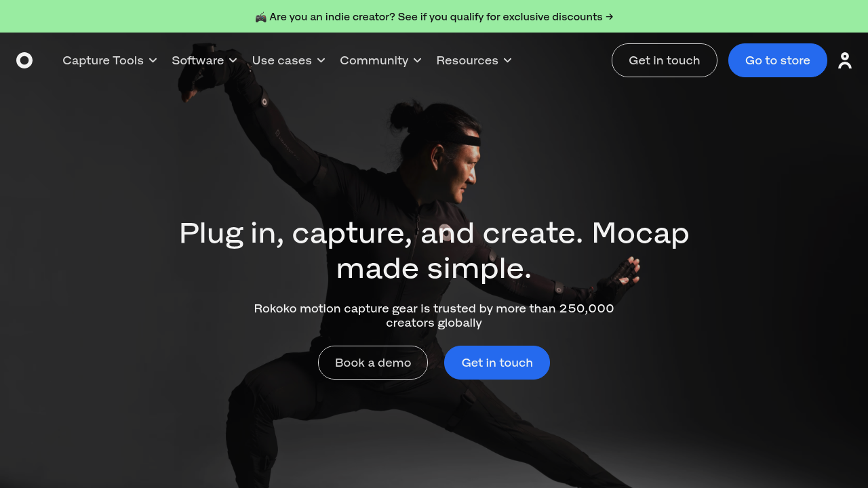Image resolution: width=868 pixels, height=488 pixels.
Task: Click the Rokoko circle logo
Action: pyautogui.click(x=24, y=60)
